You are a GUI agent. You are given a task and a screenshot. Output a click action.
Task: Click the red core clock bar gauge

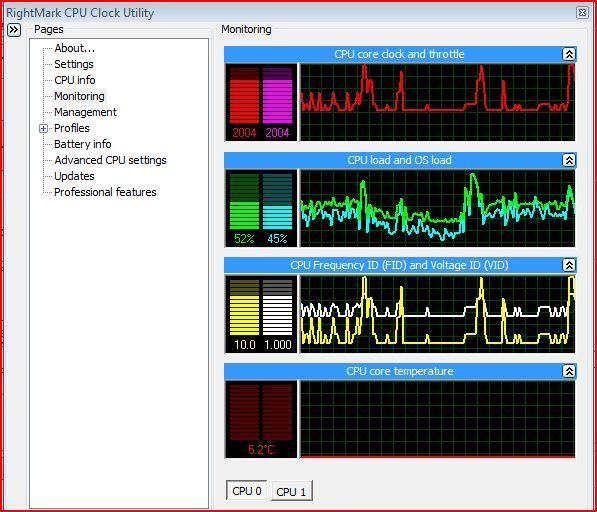244,96
